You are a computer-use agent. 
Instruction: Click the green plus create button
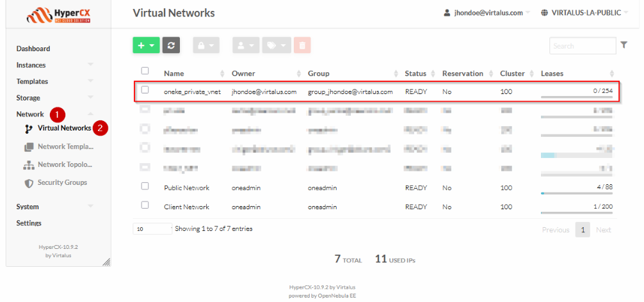[145, 45]
